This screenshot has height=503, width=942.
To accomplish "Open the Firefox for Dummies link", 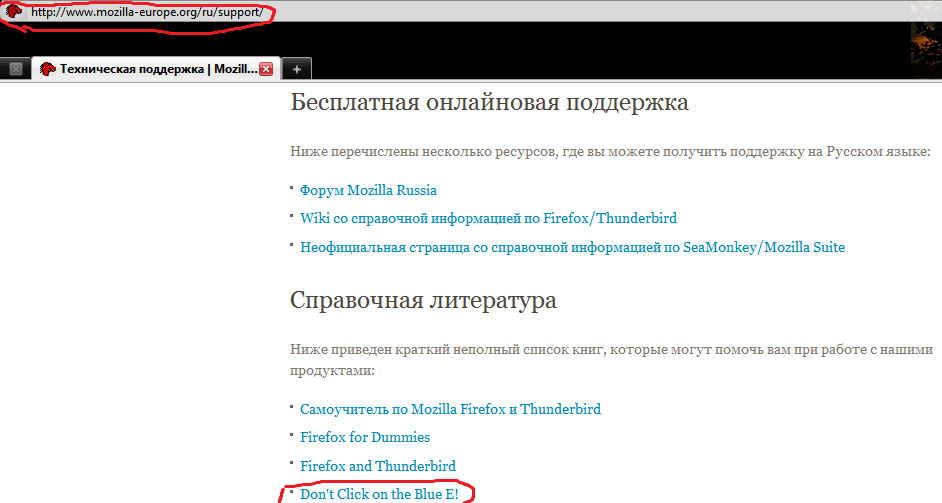I will 364,437.
